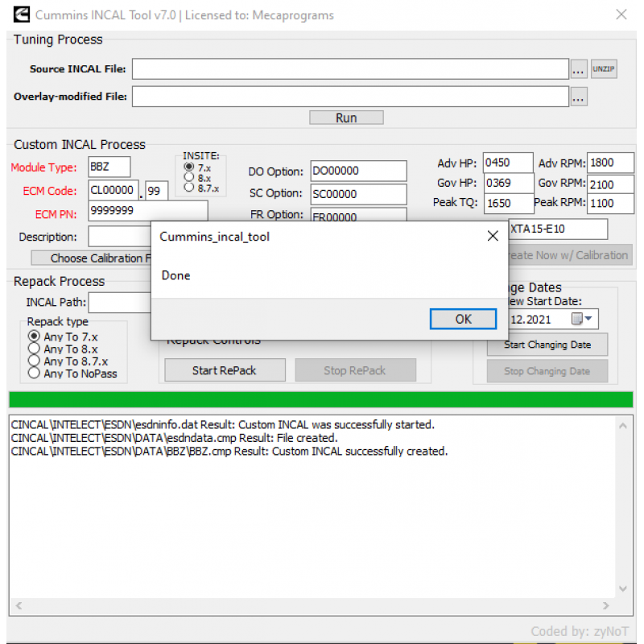Viewport: 644px width, 644px height.
Task: Click the right arrow of the horizontal scrollbar
Action: 605,605
